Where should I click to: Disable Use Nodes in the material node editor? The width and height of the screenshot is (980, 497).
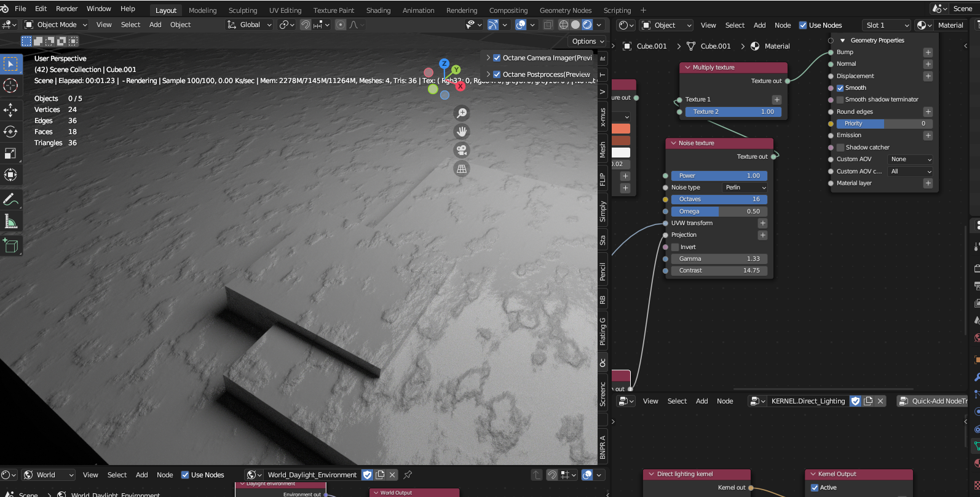[803, 25]
